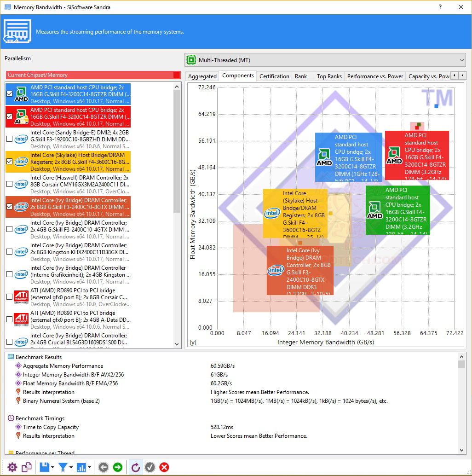The width and height of the screenshot is (472, 476).
Task: Click ATI Radeon logo of A-Data row
Action: pos(21,319)
